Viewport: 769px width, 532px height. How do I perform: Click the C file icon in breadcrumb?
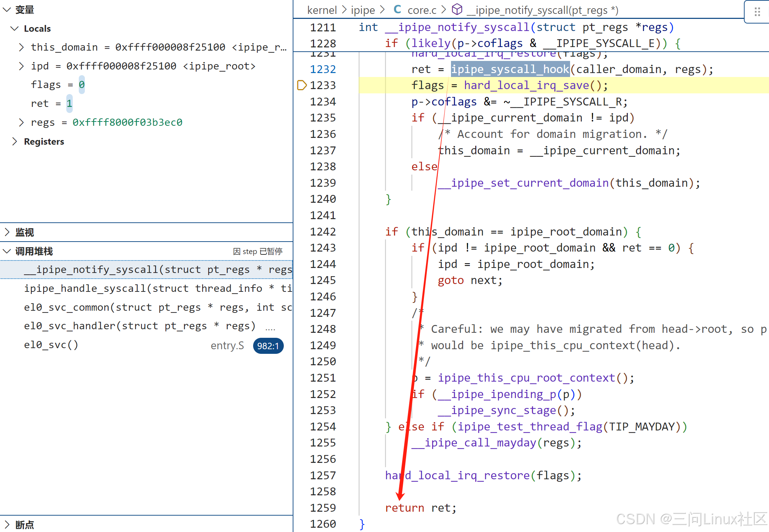point(397,10)
